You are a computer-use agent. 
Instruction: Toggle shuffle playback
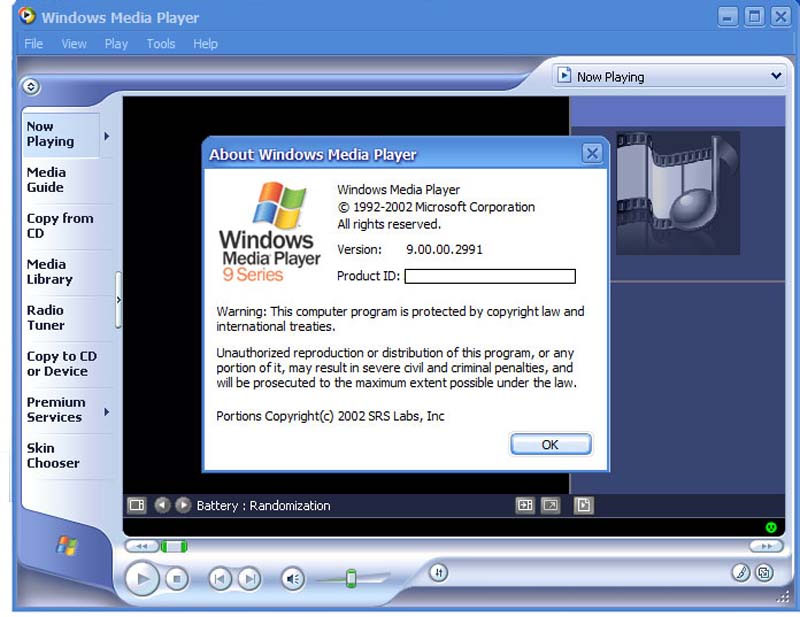(x=438, y=573)
